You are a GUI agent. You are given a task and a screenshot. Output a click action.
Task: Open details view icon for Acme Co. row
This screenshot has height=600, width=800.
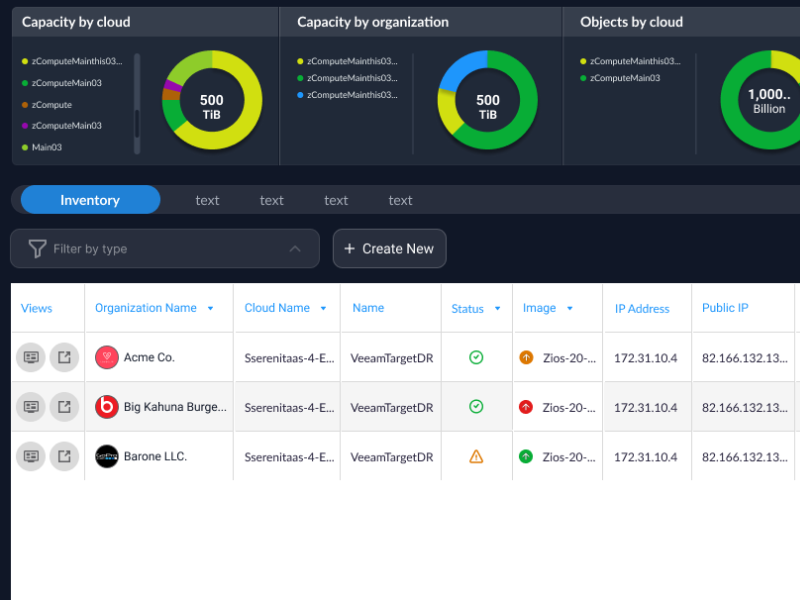point(31,357)
